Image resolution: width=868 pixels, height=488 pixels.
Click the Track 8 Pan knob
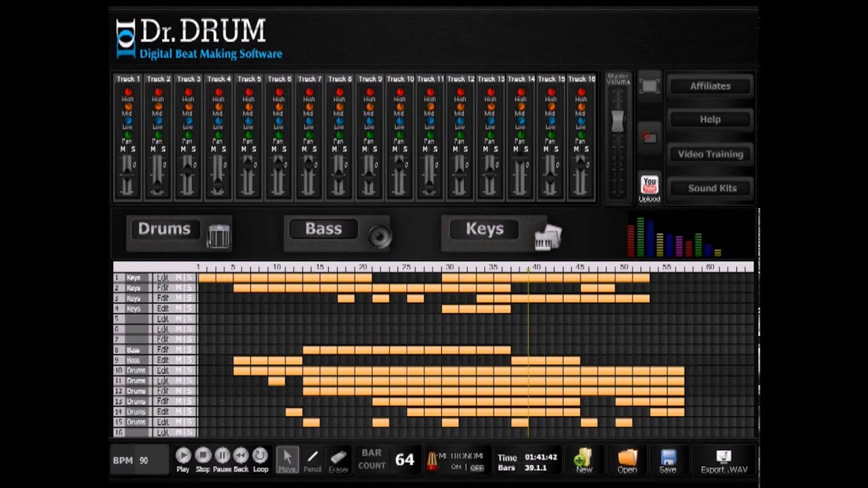point(339,135)
